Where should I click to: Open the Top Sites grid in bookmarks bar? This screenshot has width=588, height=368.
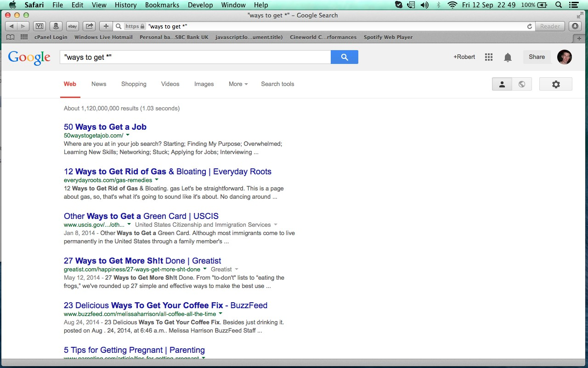24,37
